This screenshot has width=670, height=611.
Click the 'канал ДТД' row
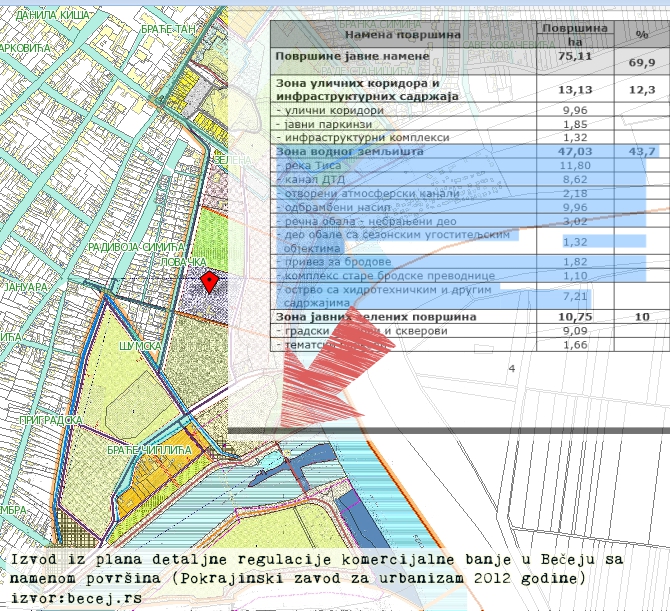click(318, 179)
